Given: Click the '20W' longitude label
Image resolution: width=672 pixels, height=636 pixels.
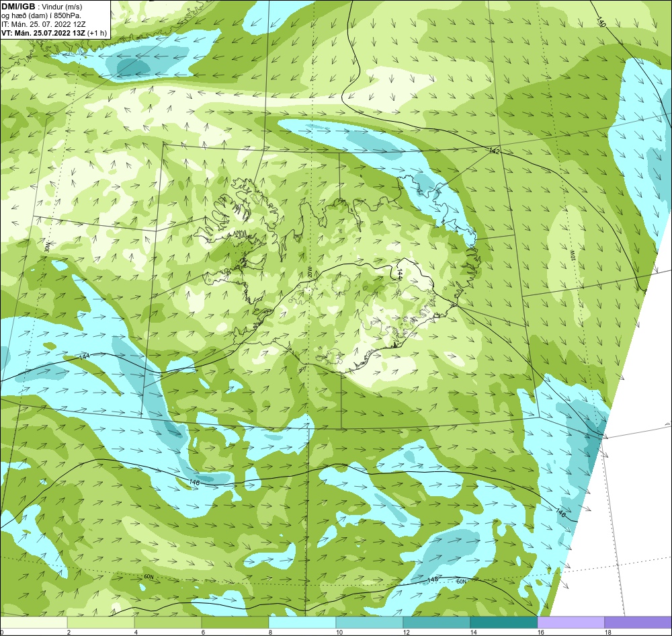Looking at the screenshot, I should (310, 272).
